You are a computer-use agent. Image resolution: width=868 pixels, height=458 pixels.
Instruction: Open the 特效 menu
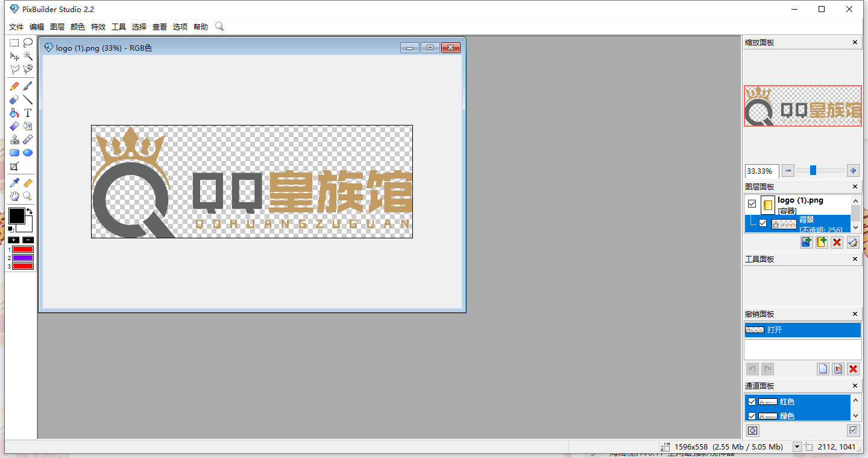(x=98, y=27)
